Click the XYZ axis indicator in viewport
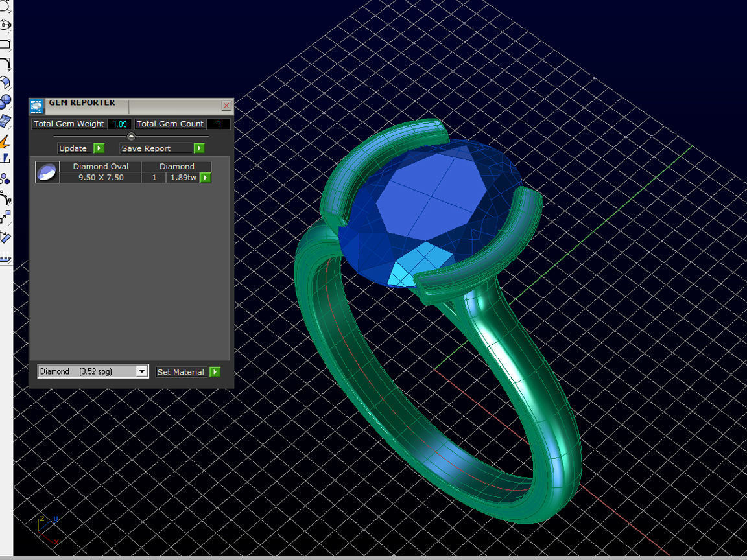 [x=47, y=530]
